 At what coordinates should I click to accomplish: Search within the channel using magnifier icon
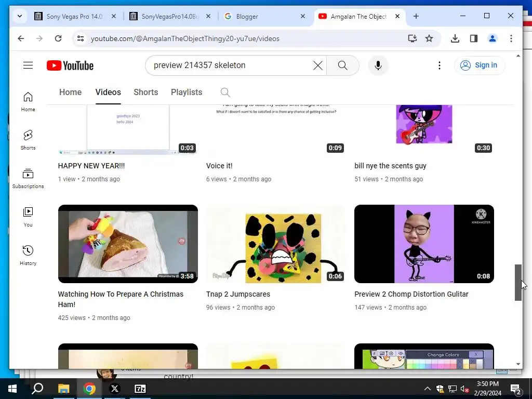coord(225,92)
